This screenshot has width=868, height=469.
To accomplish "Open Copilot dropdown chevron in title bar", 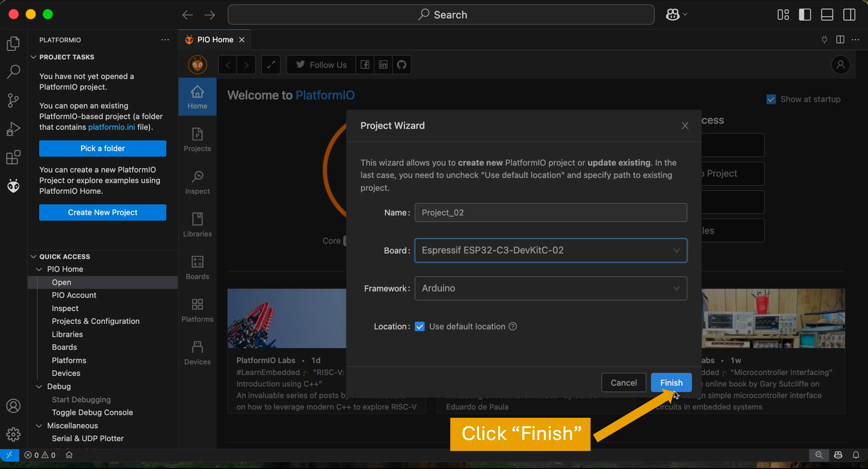I will coord(685,14).
